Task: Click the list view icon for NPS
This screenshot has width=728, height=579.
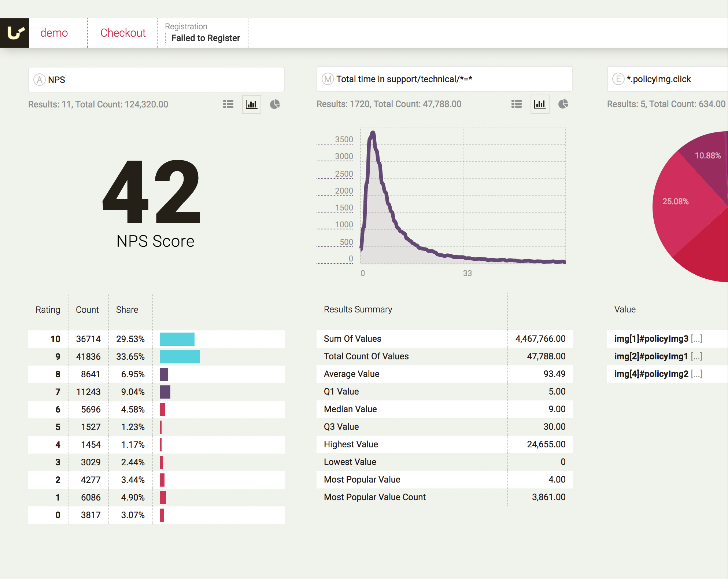Action: [x=228, y=104]
